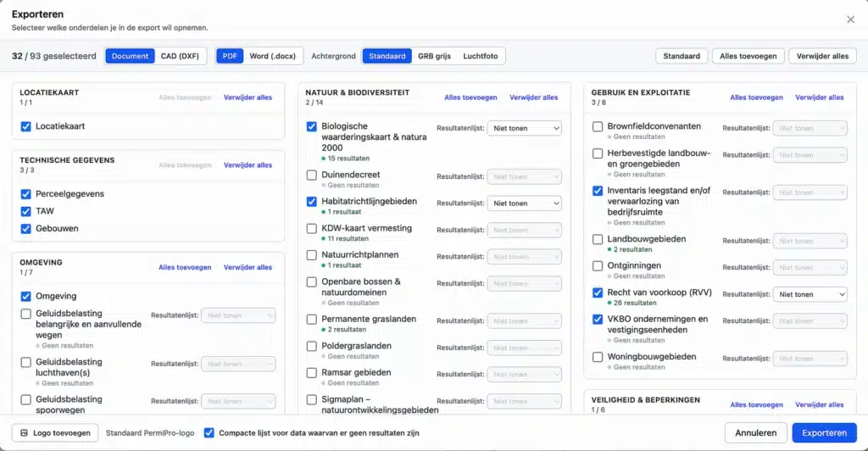Screen dimensions: 868x451
Task: Click Alles toevoegen in Gebruik en Exploitatie
Action: click(756, 97)
